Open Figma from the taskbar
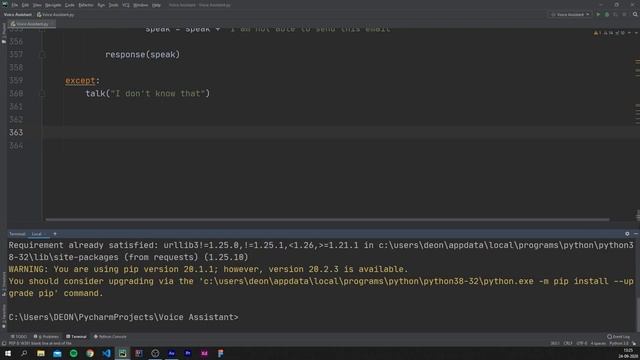The width and height of the screenshot is (640, 360). pyautogui.click(x=220, y=353)
